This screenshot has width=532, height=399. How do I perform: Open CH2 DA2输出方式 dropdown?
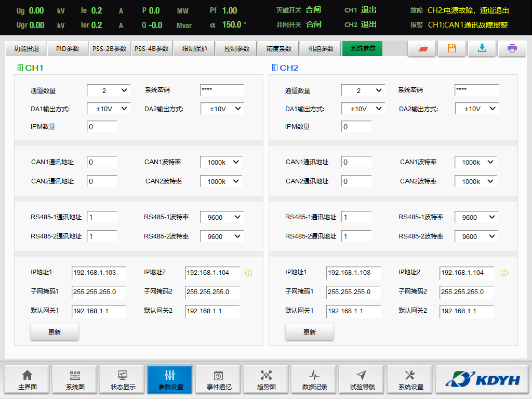click(x=476, y=109)
